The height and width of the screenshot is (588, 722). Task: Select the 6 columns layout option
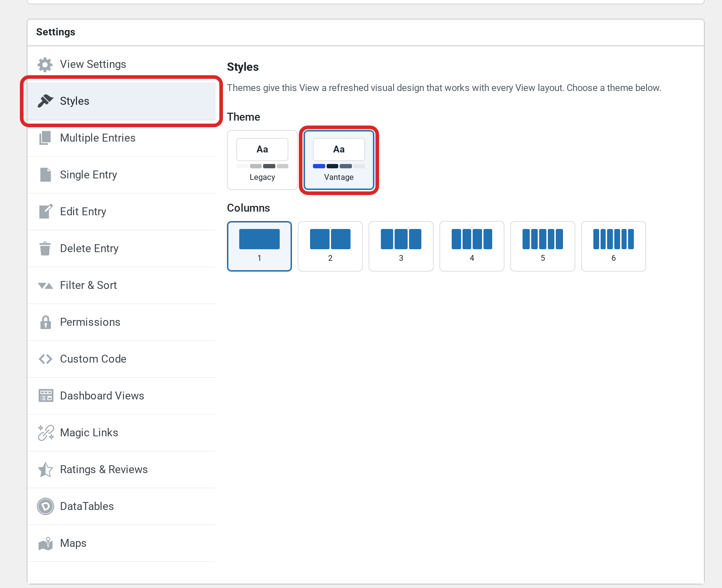click(614, 246)
